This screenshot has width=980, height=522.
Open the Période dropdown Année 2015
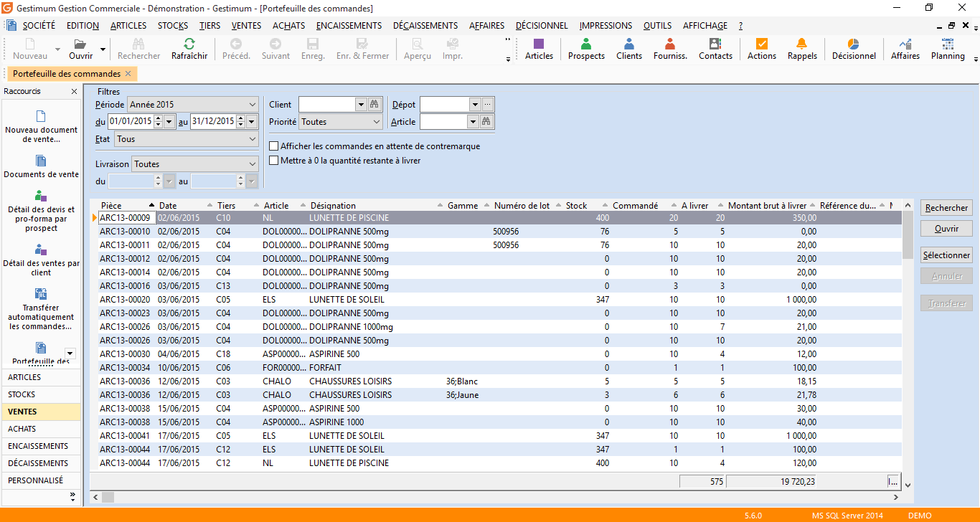click(x=192, y=105)
